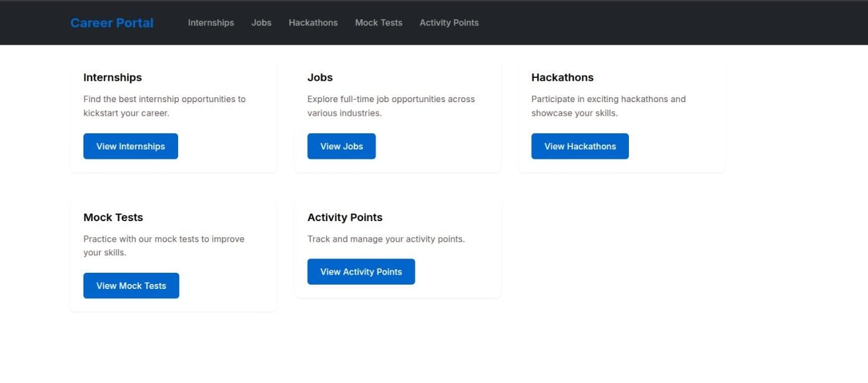868x383 pixels.
Task: Open Internships in the top navigation bar
Action: pyautogui.click(x=211, y=23)
